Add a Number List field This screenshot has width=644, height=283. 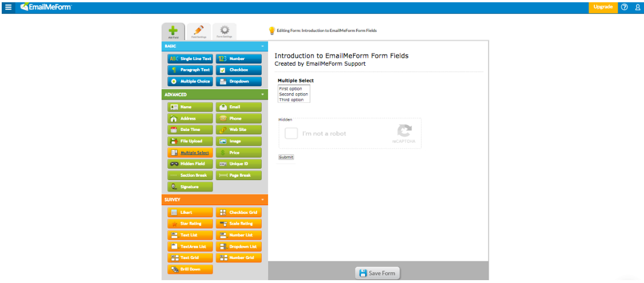pos(239,235)
